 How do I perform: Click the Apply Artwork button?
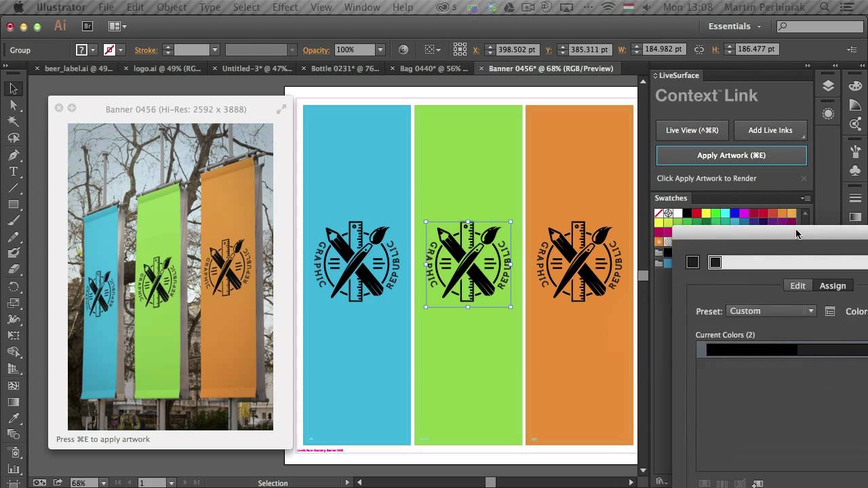pyautogui.click(x=731, y=155)
